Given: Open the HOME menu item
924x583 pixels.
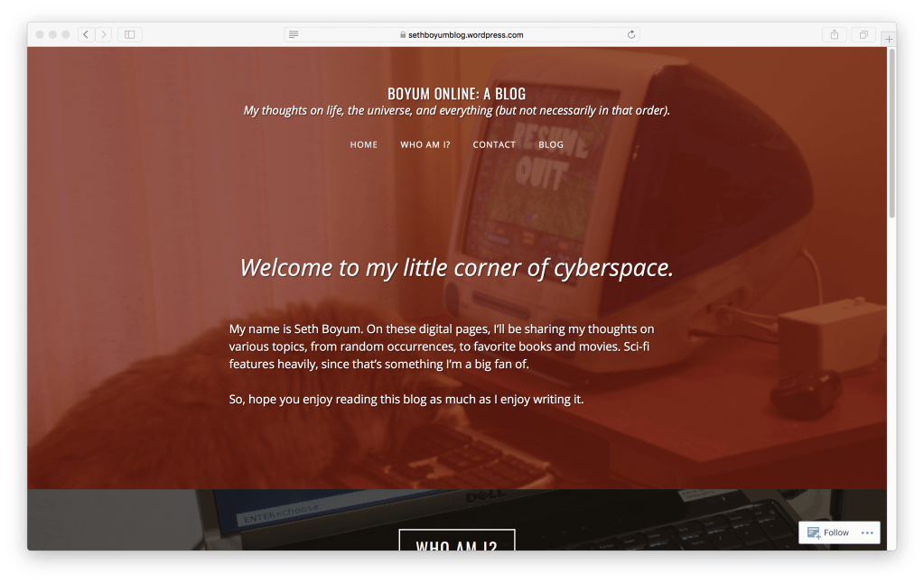Looking at the screenshot, I should tap(364, 144).
